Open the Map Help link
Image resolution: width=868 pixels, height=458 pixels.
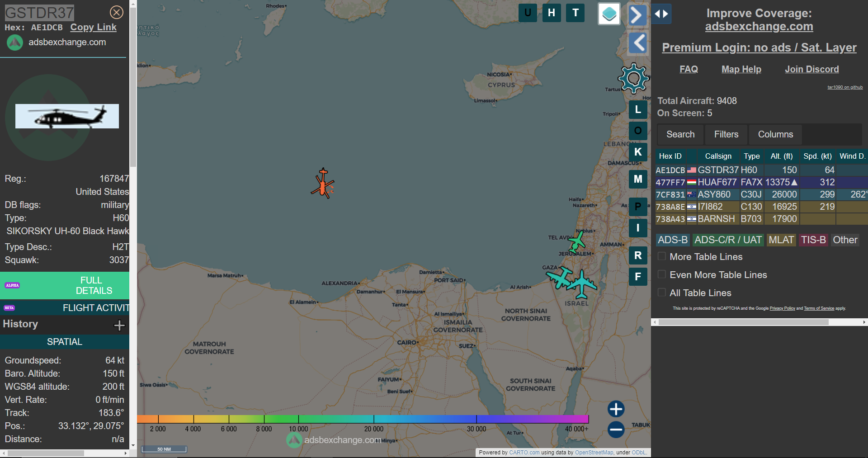pyautogui.click(x=741, y=69)
